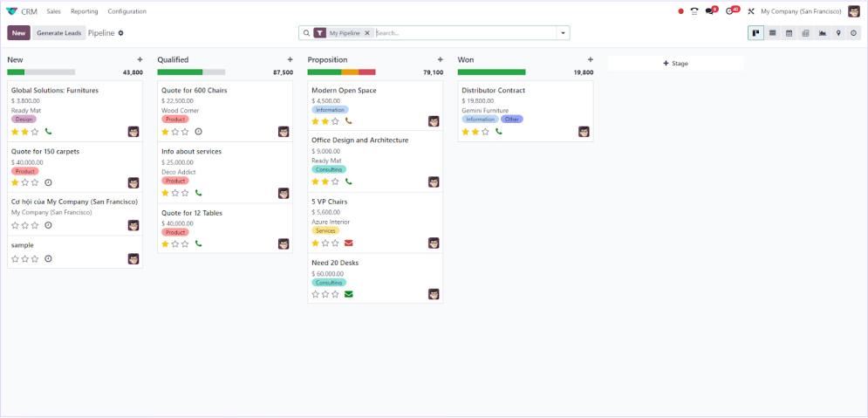Set first star on Need 20 Desks card
Screen dimensions: 868x418
316,294
